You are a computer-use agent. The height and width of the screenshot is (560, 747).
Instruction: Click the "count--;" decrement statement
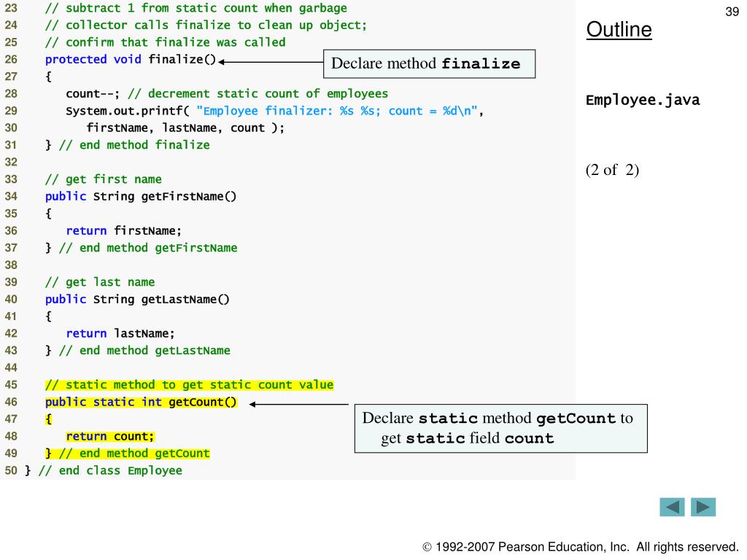pyautogui.click(x=93, y=94)
